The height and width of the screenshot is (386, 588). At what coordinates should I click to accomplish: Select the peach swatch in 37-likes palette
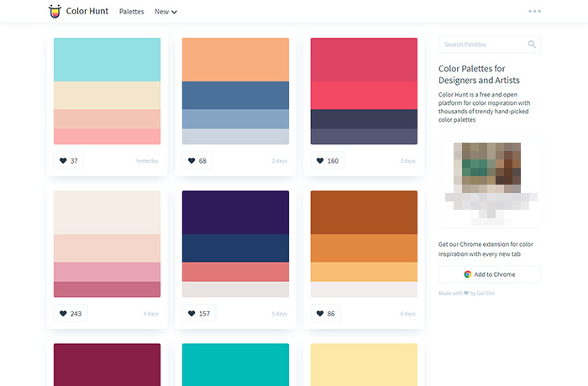[x=108, y=119]
